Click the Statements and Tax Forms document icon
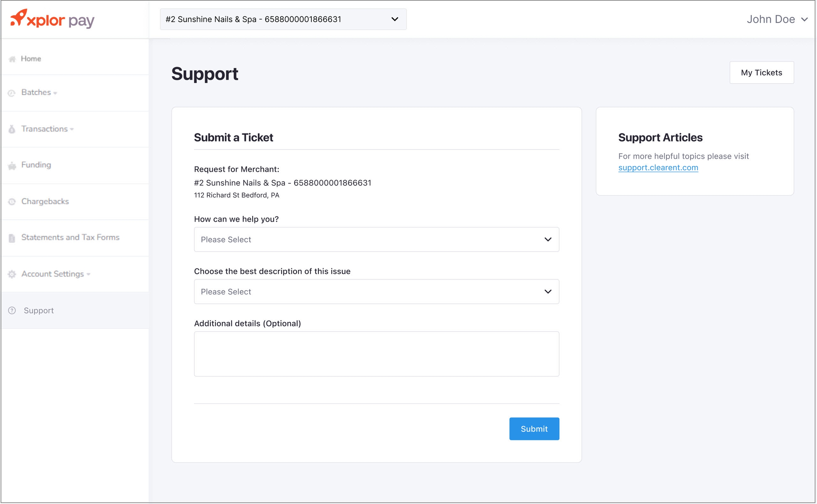817x504 pixels. 12,238
